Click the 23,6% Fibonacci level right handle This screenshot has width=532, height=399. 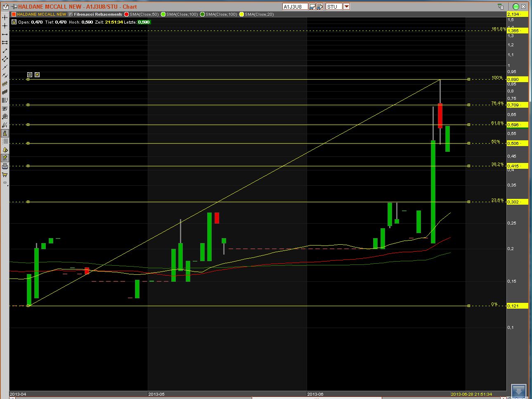tap(469, 202)
